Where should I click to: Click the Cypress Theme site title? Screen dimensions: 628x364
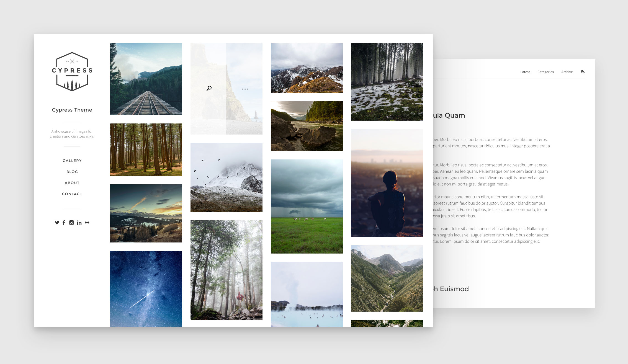72,110
